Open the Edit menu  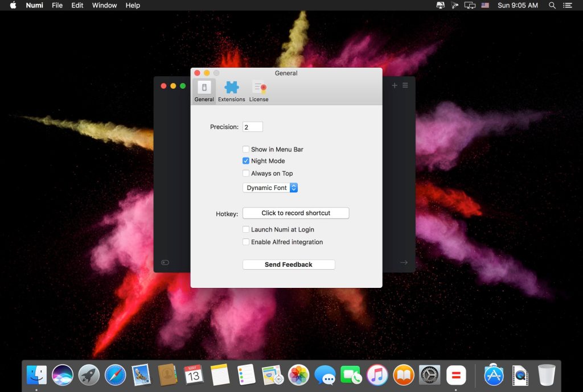[x=77, y=5]
